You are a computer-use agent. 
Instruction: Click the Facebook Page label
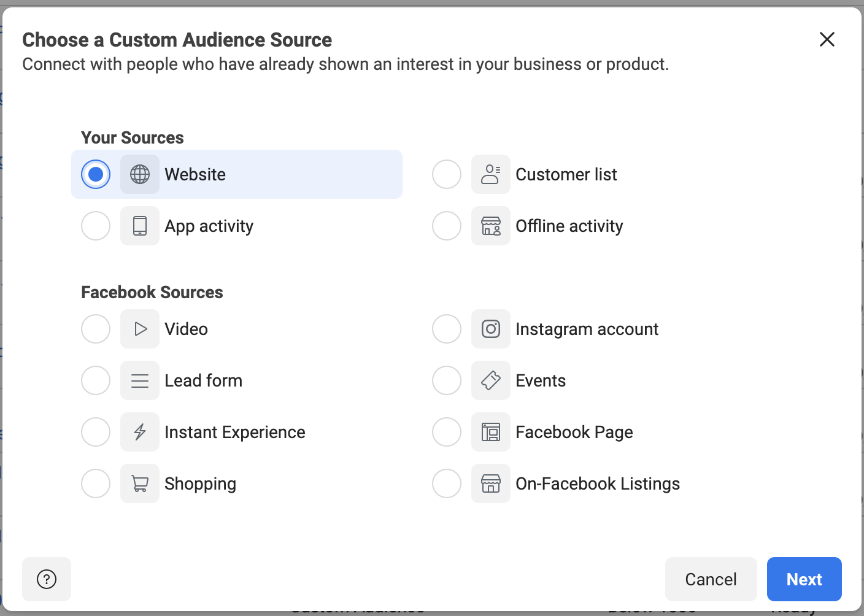(x=574, y=433)
